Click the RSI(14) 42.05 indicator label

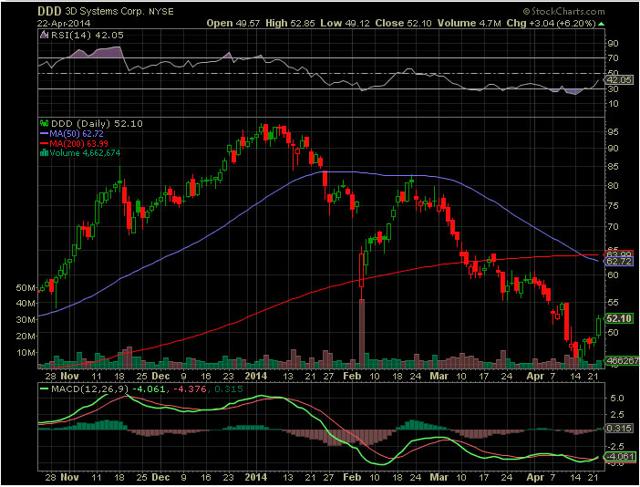click(x=87, y=36)
